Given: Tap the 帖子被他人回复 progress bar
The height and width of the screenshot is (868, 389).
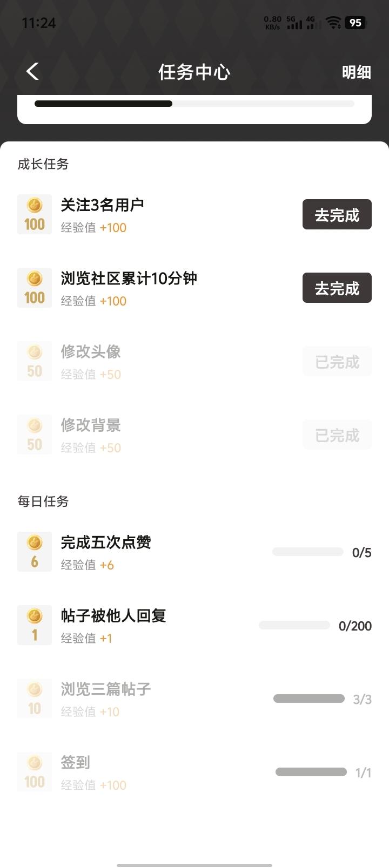Looking at the screenshot, I should tap(294, 625).
